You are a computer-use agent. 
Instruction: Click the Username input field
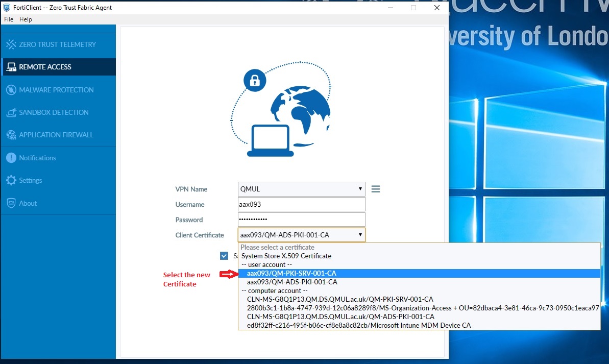[x=301, y=204]
